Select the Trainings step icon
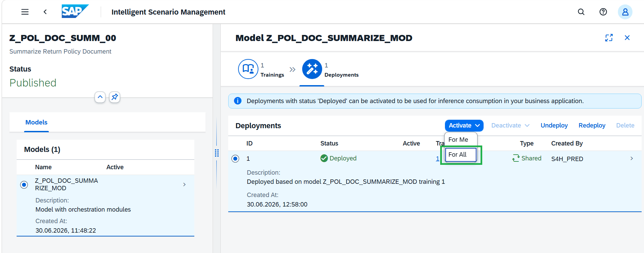 [x=248, y=69]
